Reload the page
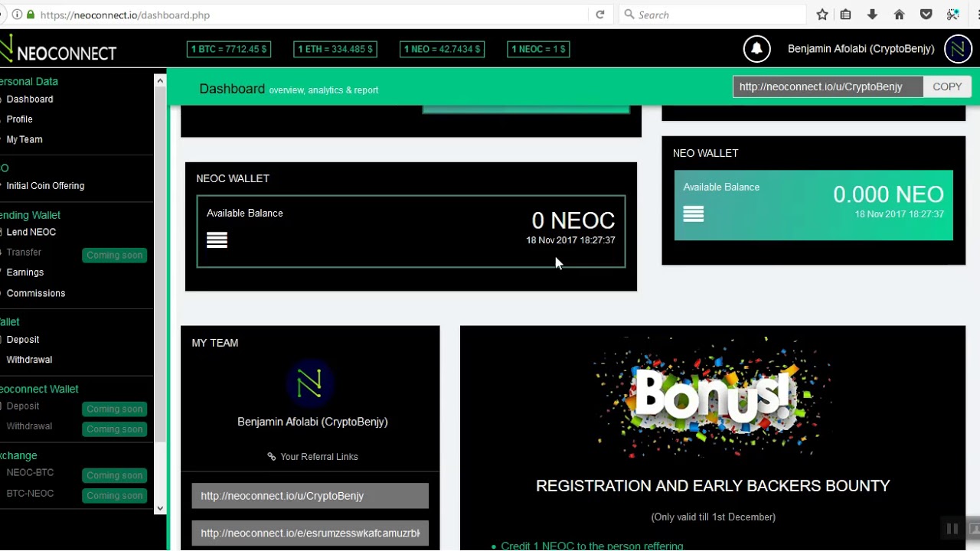Image resolution: width=980 pixels, height=551 pixels. (x=600, y=15)
